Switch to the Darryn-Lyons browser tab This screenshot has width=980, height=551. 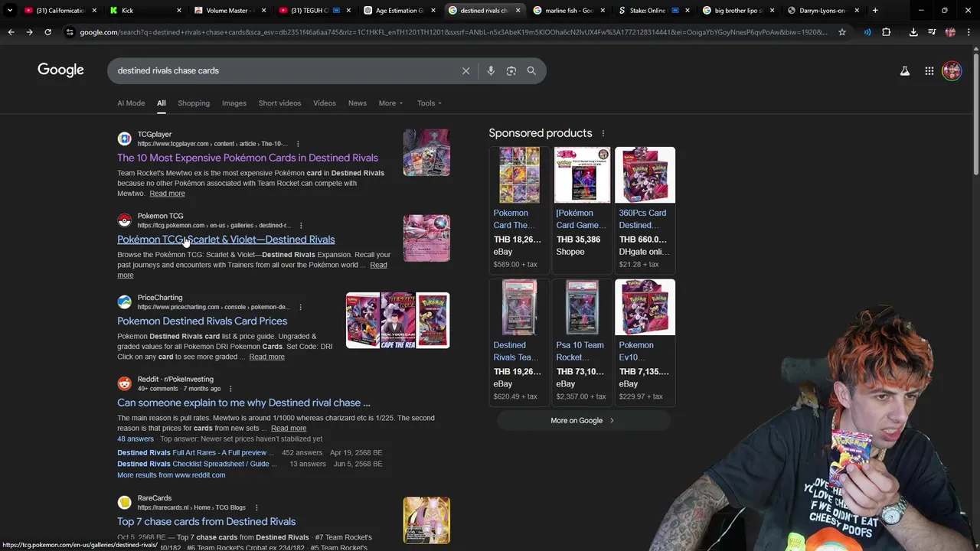click(x=823, y=11)
